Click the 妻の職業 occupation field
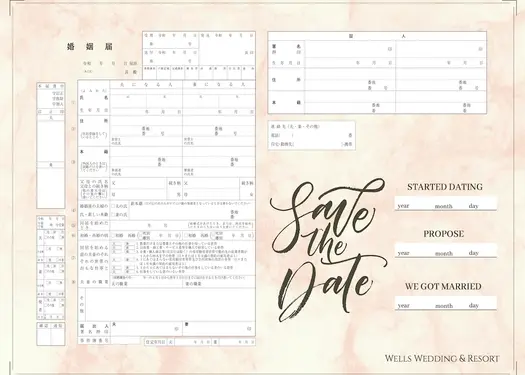This screenshot has width=525, height=375. tap(219, 284)
